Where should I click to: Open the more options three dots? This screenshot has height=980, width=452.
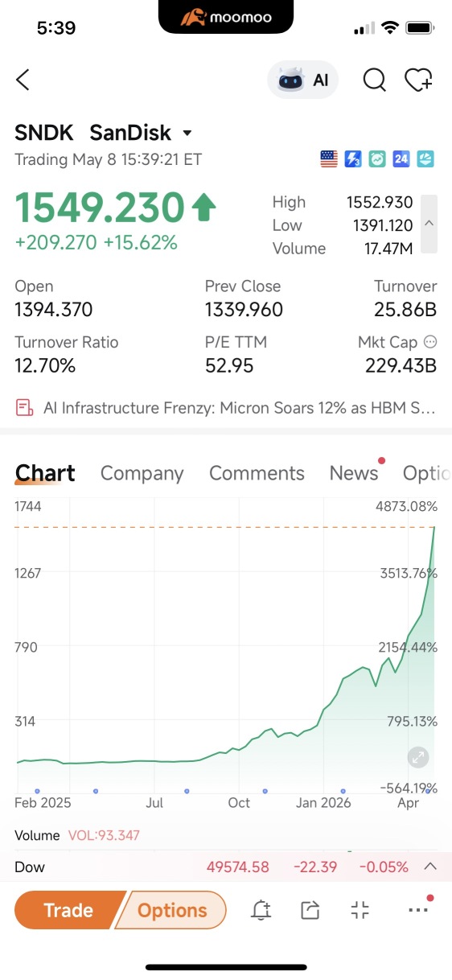pyautogui.click(x=419, y=908)
